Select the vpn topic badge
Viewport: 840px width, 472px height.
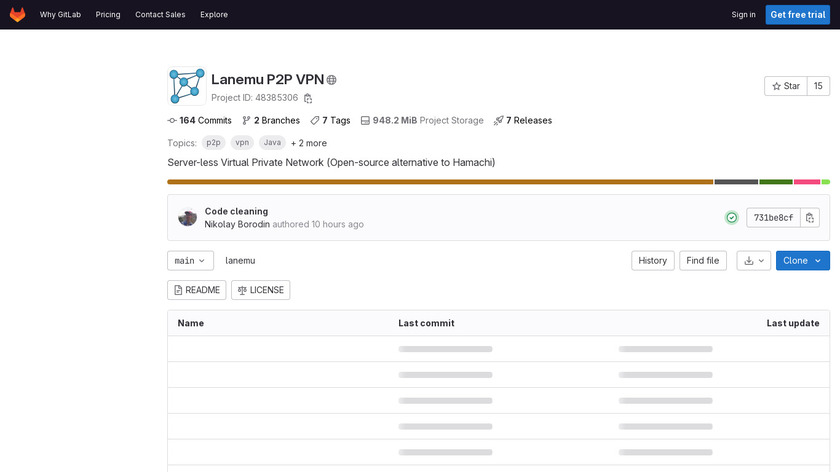click(x=242, y=143)
